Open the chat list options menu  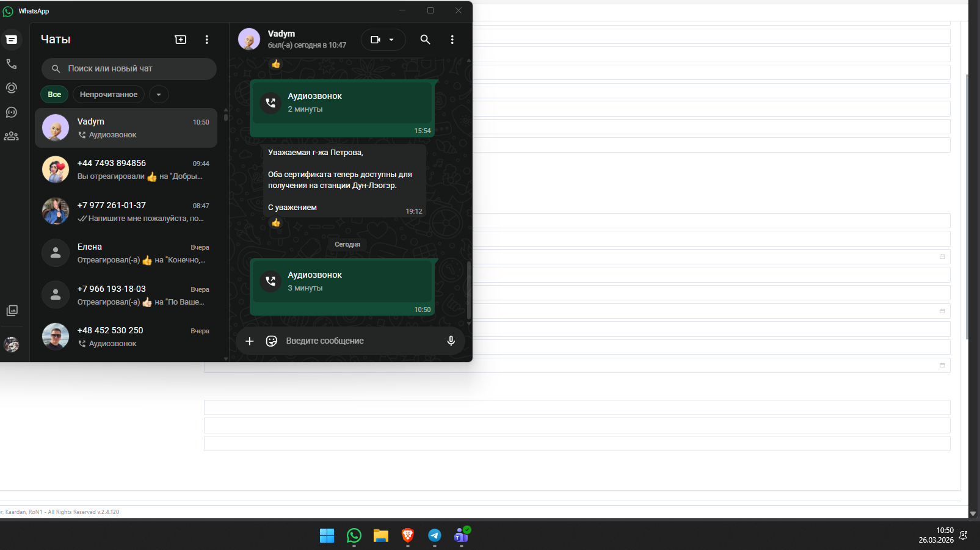207,40
